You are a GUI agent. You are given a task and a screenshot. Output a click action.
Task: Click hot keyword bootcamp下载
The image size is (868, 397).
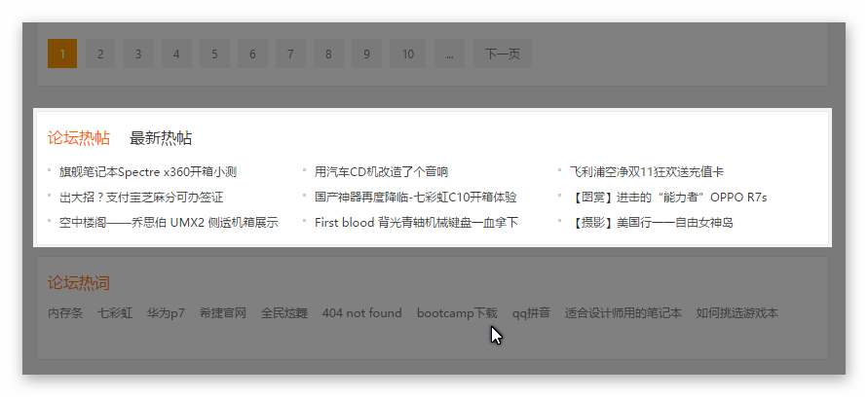coord(457,313)
